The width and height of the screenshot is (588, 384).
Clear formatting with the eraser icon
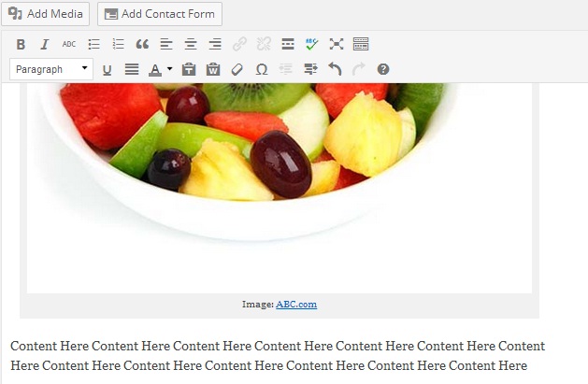point(237,69)
